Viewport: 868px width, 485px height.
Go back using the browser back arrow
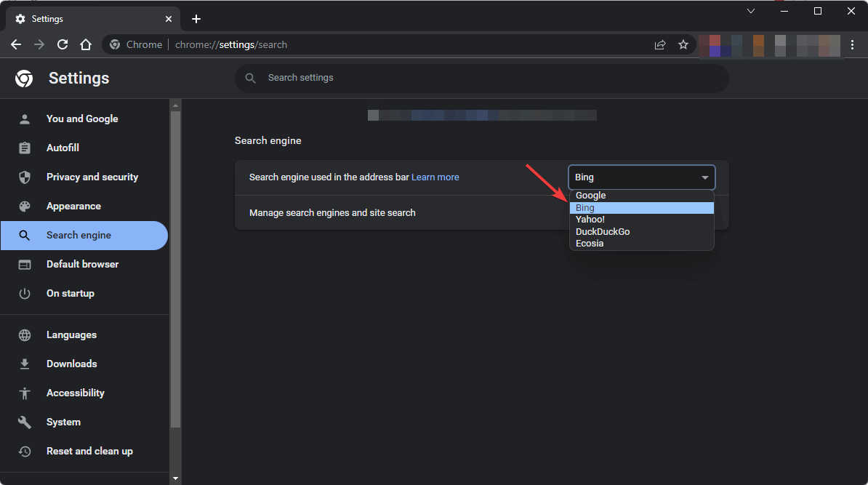16,45
